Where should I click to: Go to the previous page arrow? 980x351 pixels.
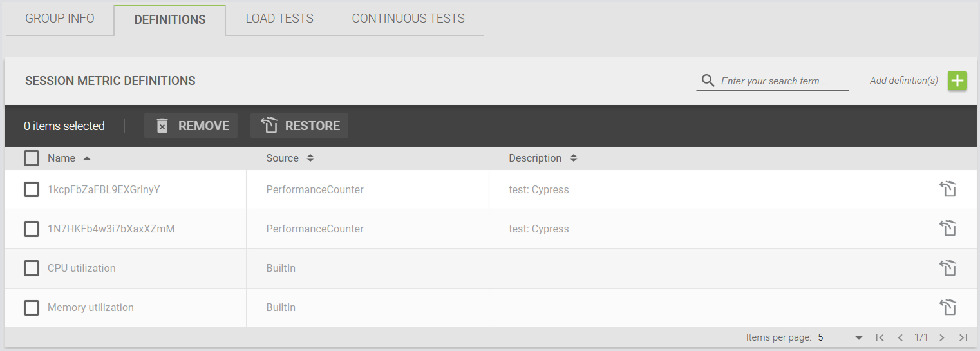[900, 337]
